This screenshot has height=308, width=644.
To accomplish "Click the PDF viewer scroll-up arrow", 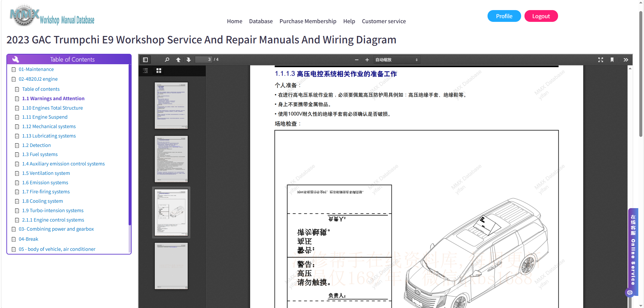I will tap(630, 69).
